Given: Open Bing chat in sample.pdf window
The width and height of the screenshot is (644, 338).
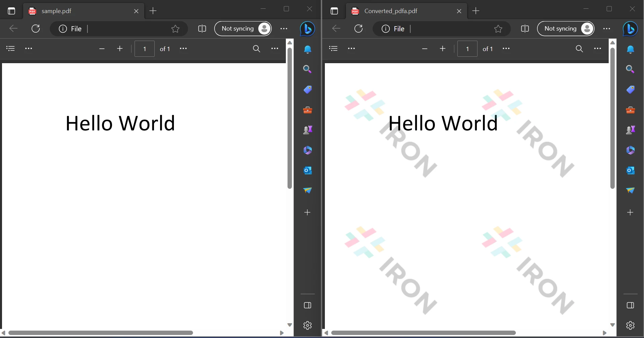Looking at the screenshot, I should pyautogui.click(x=307, y=29).
